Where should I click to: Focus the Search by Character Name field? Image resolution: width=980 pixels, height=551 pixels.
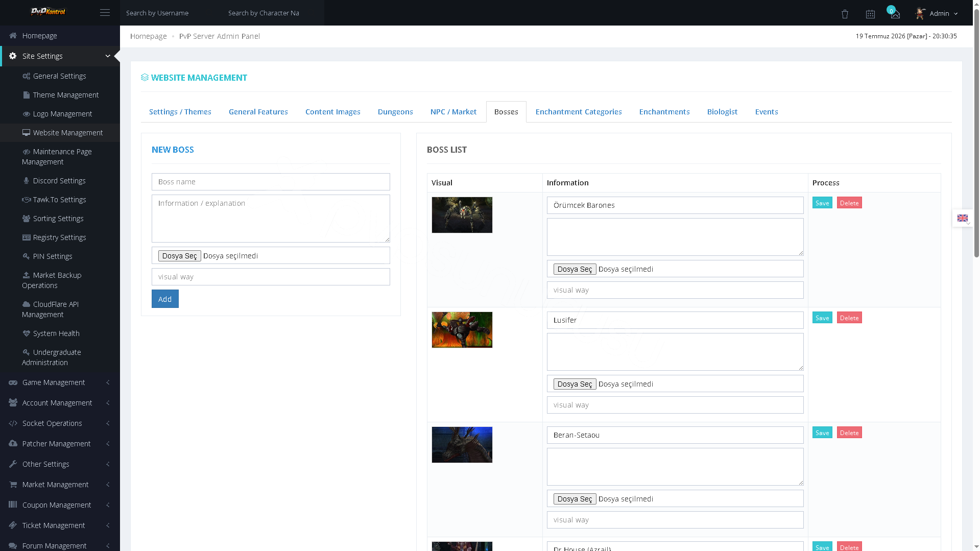click(x=273, y=13)
